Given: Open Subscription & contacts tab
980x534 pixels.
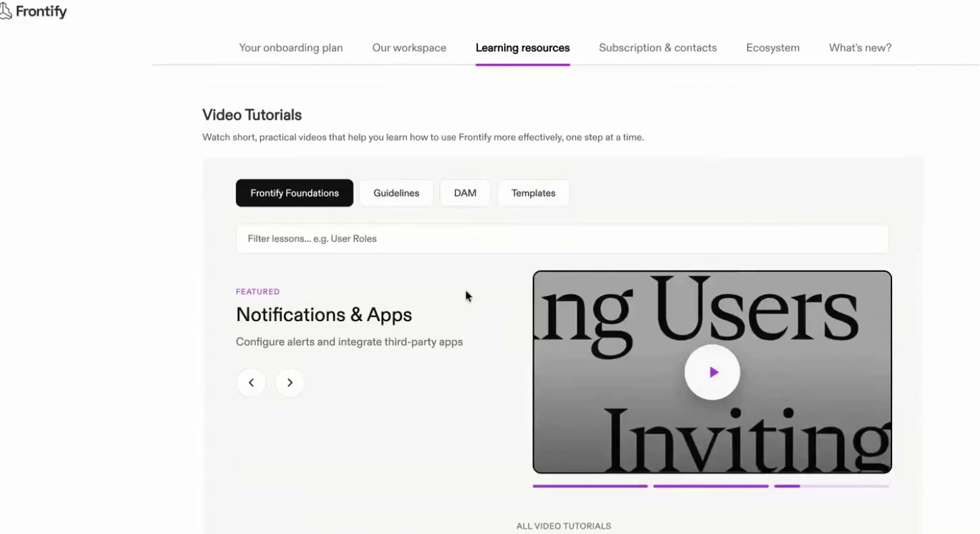Looking at the screenshot, I should pyautogui.click(x=658, y=48).
